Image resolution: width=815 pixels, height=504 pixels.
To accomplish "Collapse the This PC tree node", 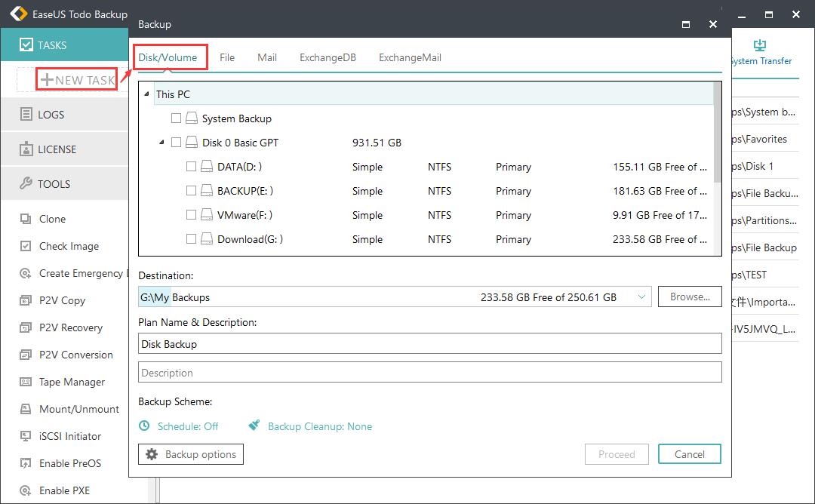I will (x=146, y=94).
